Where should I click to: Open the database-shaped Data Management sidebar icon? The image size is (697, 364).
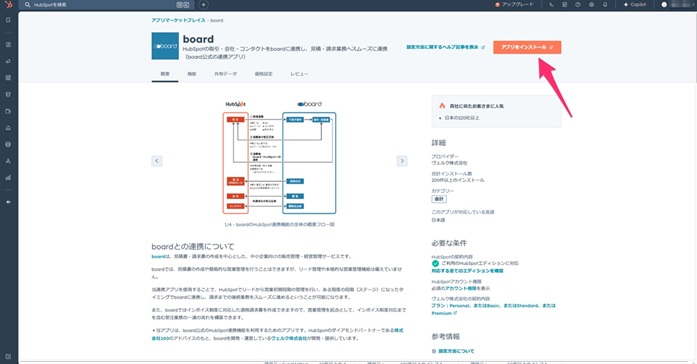point(8,144)
